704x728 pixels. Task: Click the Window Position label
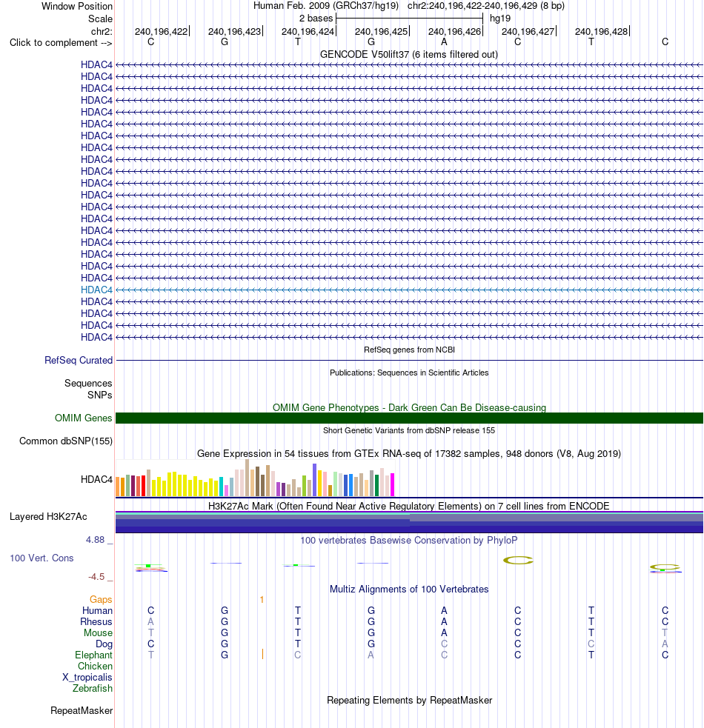tap(76, 6)
